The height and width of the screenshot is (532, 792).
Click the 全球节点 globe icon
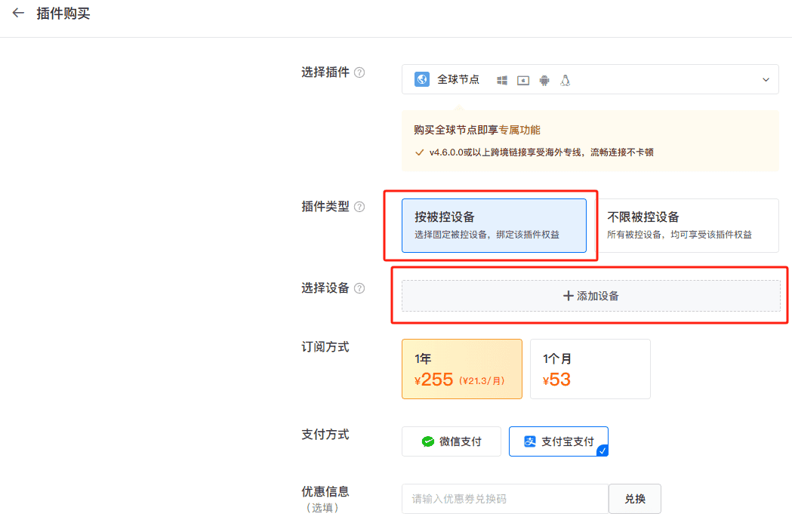click(421, 78)
